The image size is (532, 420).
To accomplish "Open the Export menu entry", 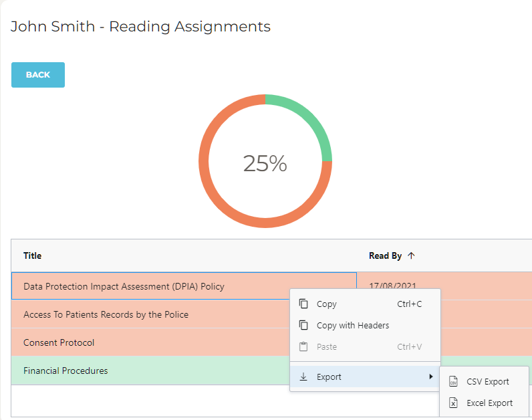I will (329, 377).
